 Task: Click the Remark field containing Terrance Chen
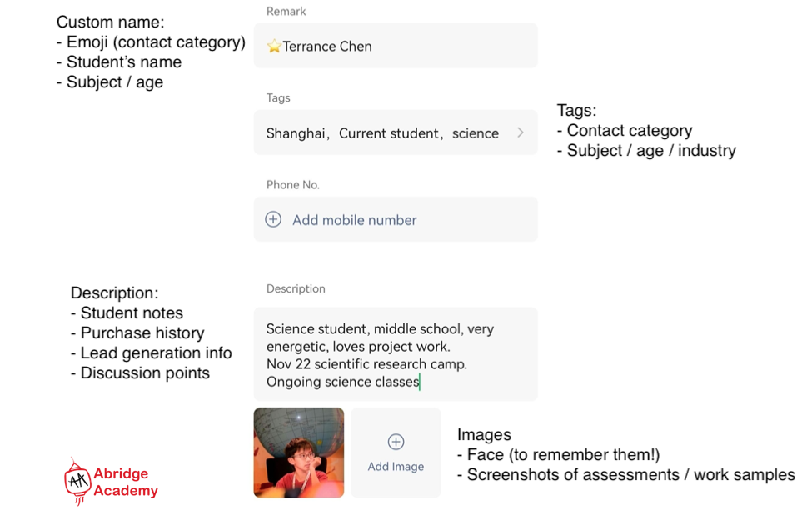(396, 46)
